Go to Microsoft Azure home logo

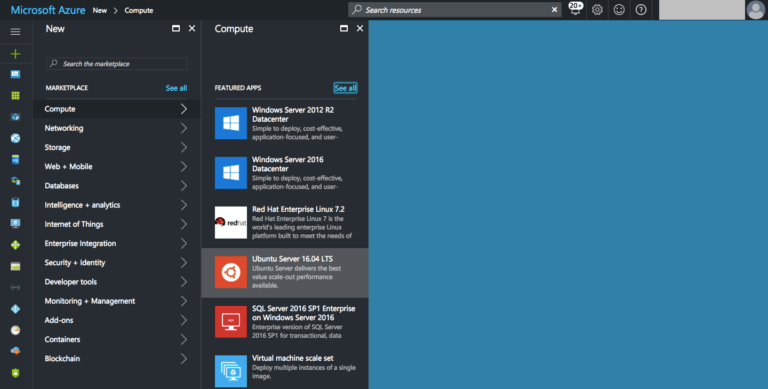48,10
